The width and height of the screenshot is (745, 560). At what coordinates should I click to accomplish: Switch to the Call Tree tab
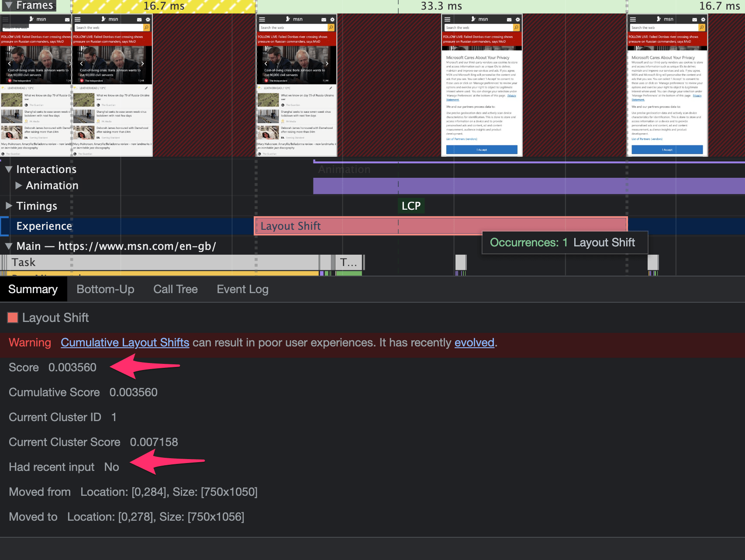pos(175,289)
